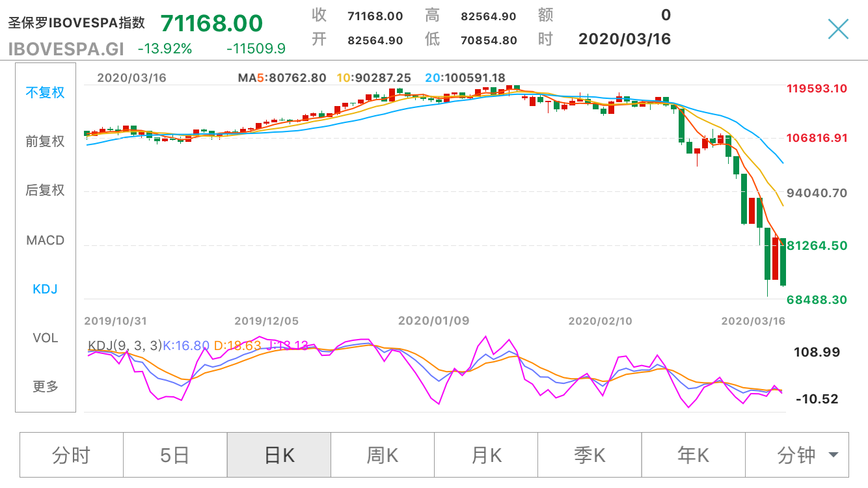Select 不复权 adjustment option
Image resolution: width=868 pixels, height=488 pixels.
coord(46,92)
